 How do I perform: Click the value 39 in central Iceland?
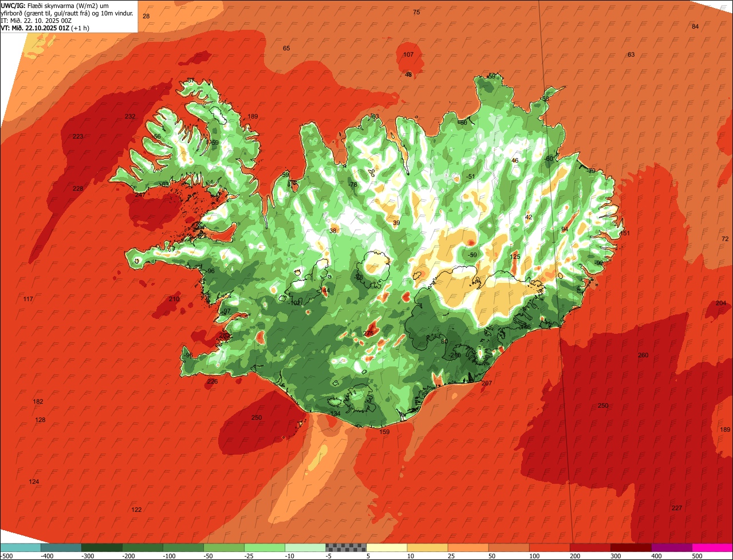pos(396,223)
